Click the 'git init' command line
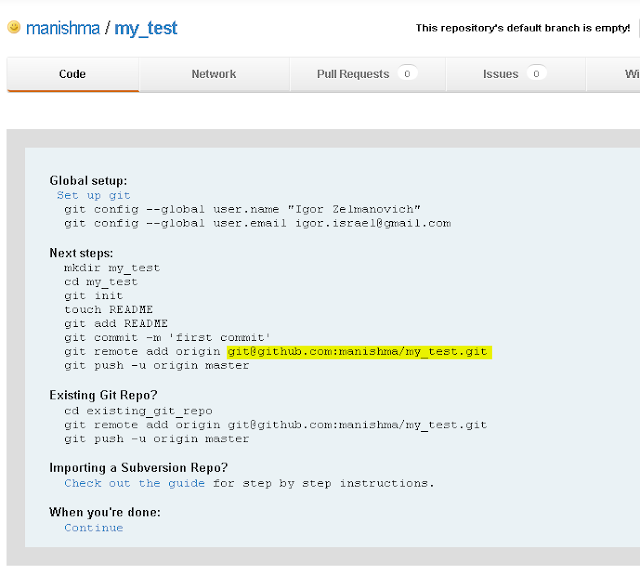The height and width of the screenshot is (575, 640). tap(93, 296)
